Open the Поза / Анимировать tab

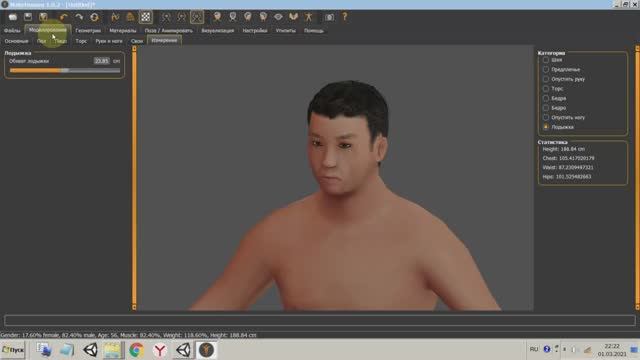(169, 31)
